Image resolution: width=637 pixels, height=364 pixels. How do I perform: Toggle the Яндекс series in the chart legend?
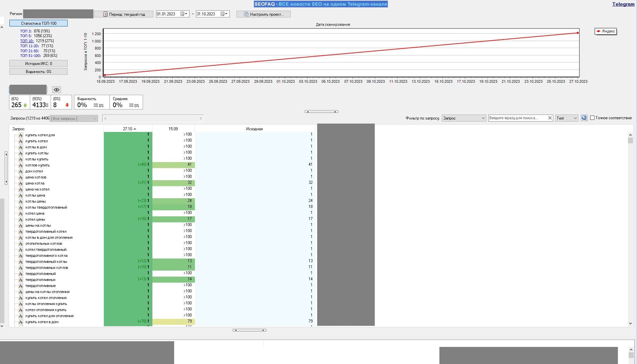606,31
